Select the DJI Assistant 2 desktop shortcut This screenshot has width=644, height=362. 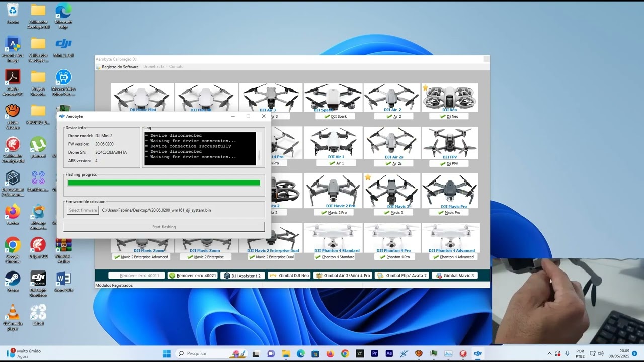pyautogui.click(x=13, y=184)
